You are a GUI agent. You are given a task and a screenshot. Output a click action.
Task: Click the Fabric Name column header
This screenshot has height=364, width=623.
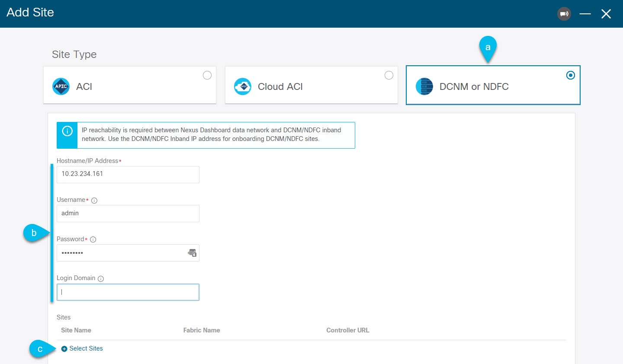pos(202,330)
